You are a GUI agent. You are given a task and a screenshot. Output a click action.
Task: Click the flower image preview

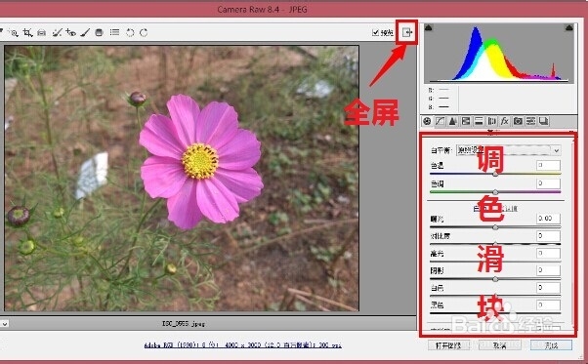coord(182,179)
